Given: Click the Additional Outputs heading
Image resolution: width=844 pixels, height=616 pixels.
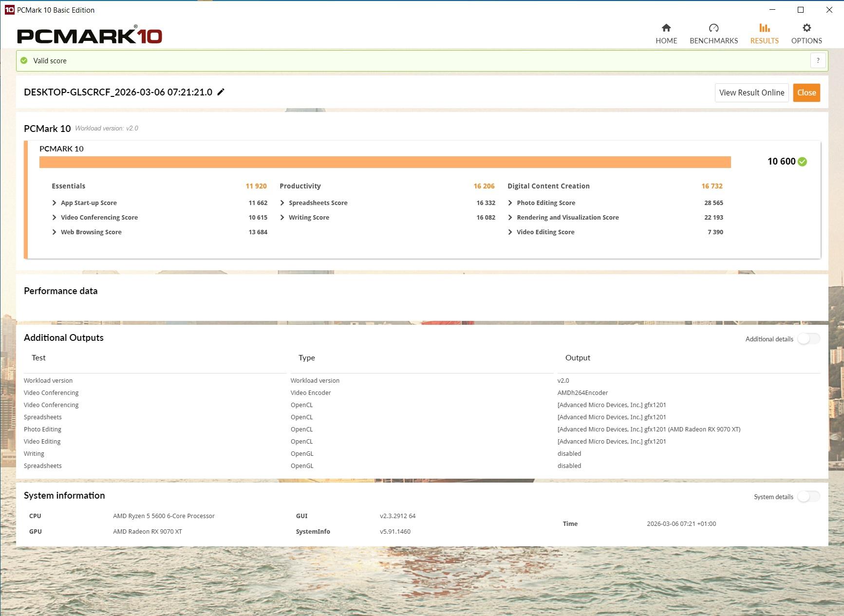Looking at the screenshot, I should (x=63, y=337).
